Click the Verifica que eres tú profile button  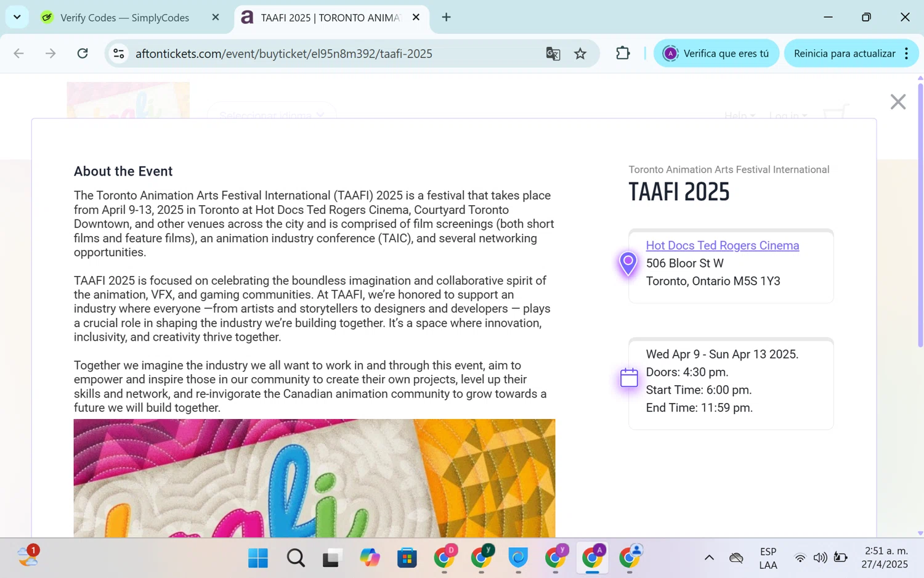point(716,54)
